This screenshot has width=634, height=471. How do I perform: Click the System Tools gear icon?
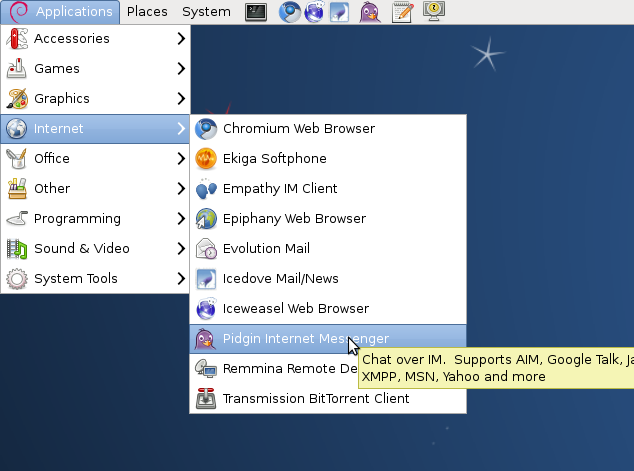(x=17, y=279)
